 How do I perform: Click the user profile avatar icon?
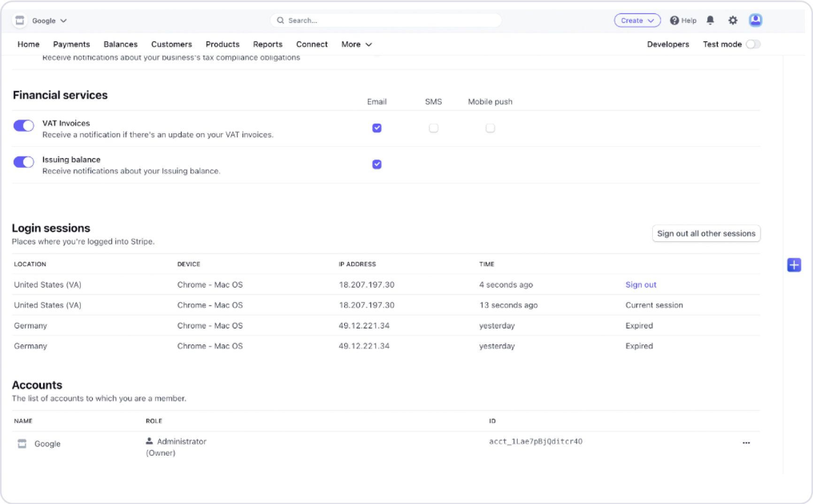755,20
